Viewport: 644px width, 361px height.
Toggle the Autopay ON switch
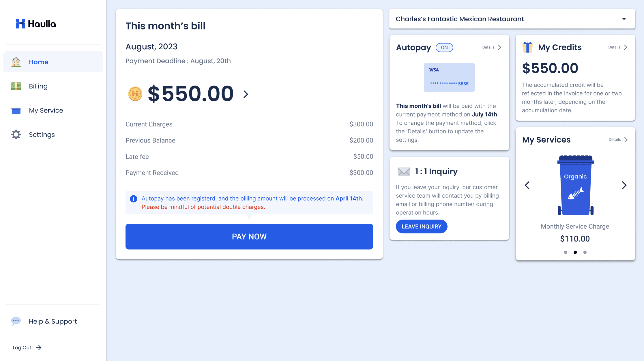click(x=444, y=48)
